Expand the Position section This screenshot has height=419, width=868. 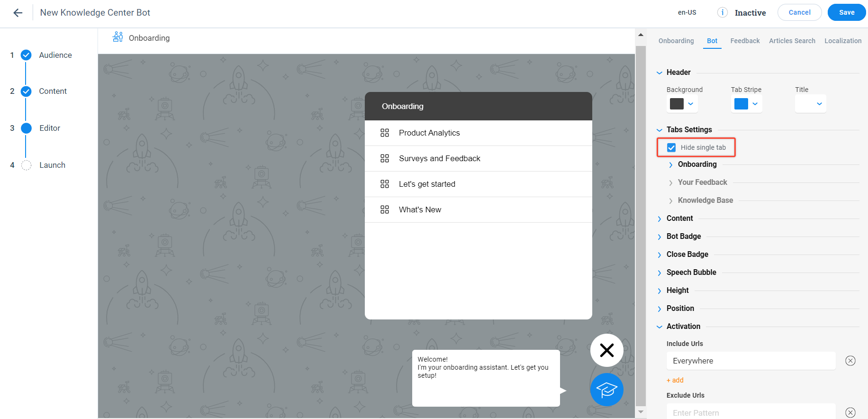[659, 309]
